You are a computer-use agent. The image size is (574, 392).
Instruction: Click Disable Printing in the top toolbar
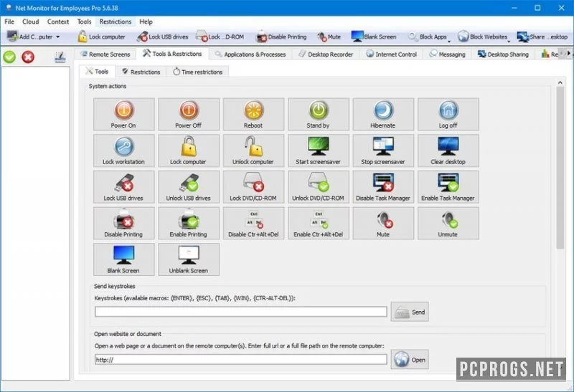(x=281, y=37)
